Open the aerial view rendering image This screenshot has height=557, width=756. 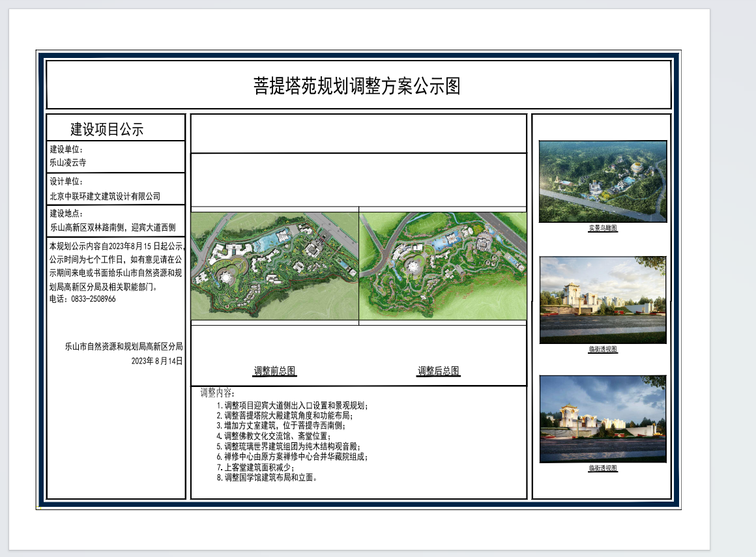pos(603,181)
